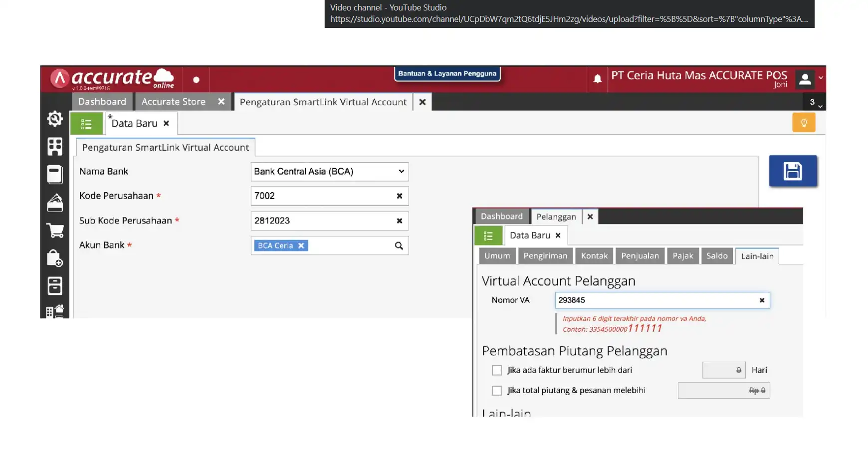Close Data Baru in the Pelanggan window
The width and height of the screenshot is (868, 459).
[x=558, y=235]
